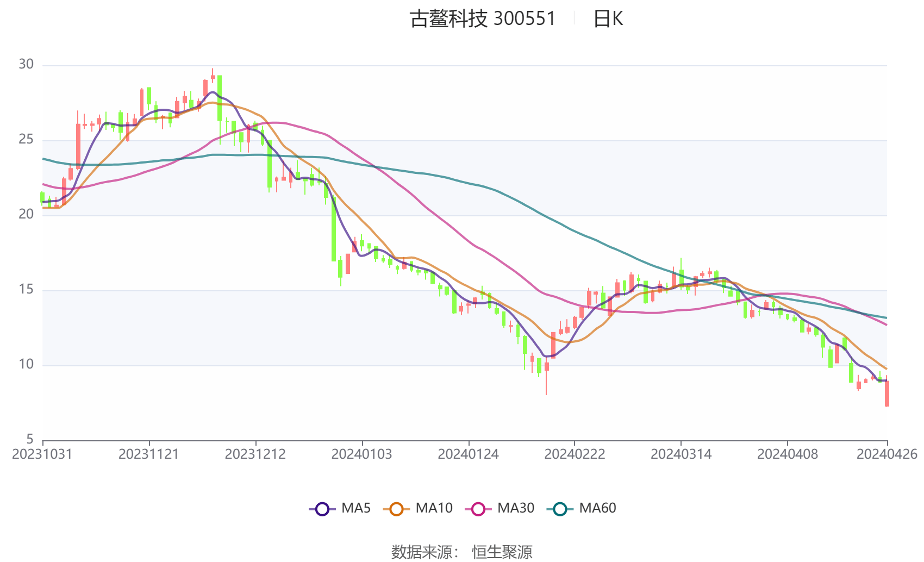Click the 20231212 date axis label
924x562 pixels.
coord(255,454)
